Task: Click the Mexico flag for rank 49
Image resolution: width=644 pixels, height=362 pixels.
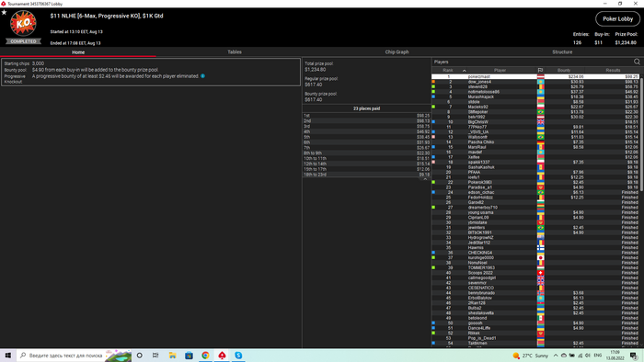Action: point(541,318)
